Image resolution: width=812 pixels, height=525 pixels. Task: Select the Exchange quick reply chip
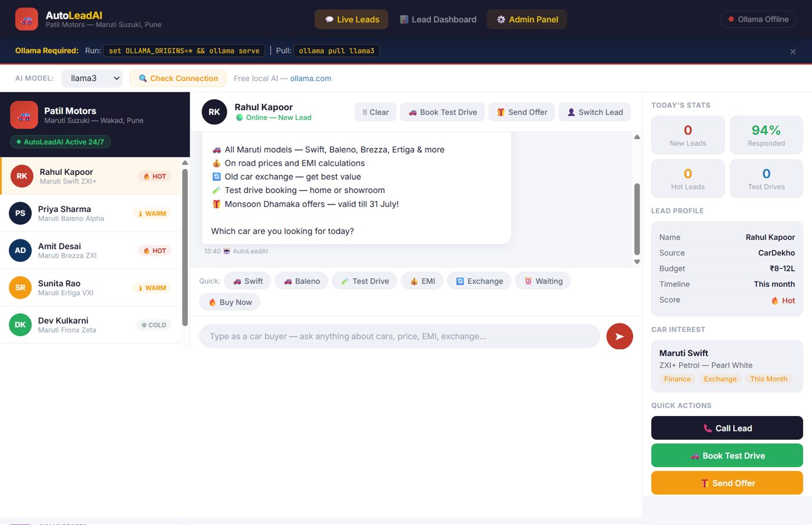[x=479, y=281]
